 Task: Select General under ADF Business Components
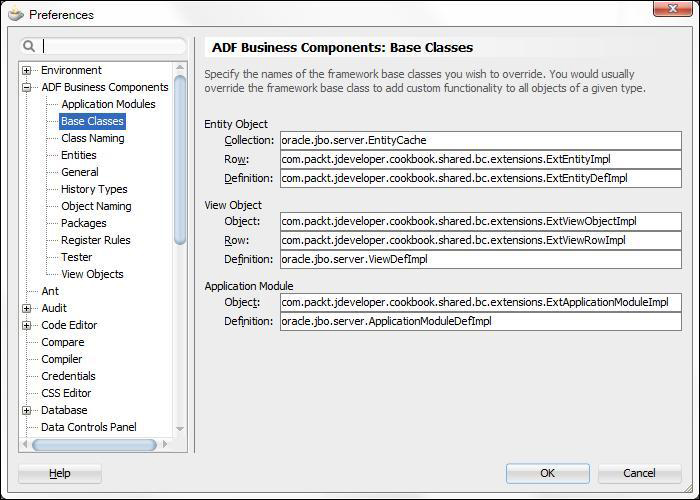tap(80, 172)
